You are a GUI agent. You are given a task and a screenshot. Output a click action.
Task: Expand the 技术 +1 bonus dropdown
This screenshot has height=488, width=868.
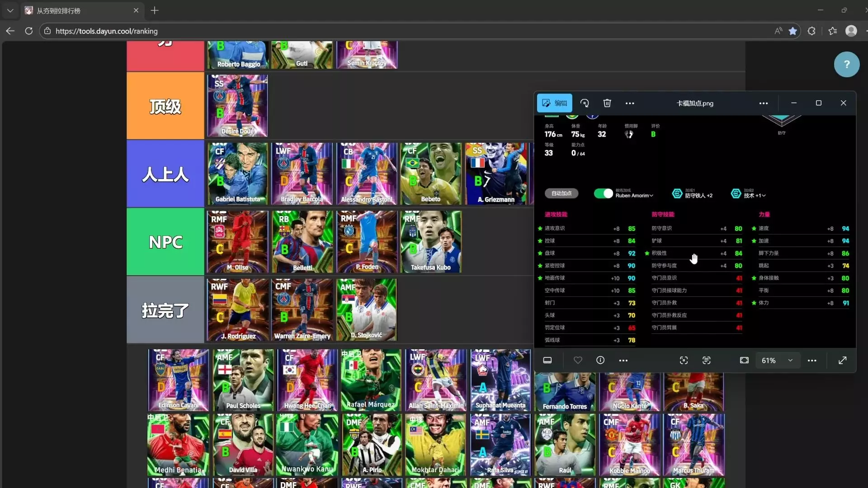[x=755, y=196]
